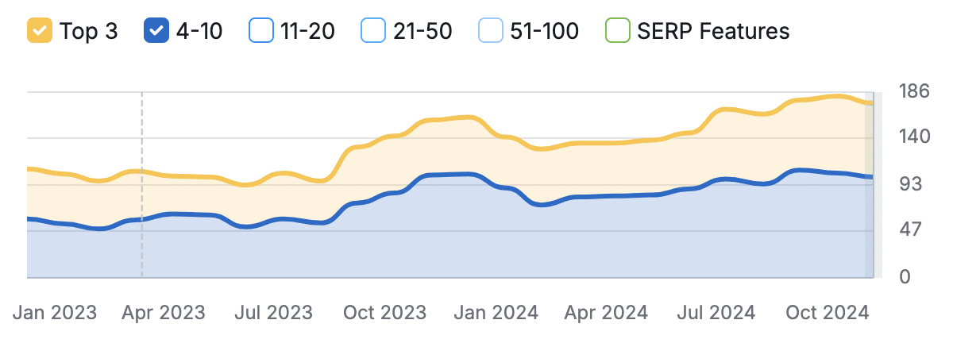Click the 51-100 legend label

544,32
